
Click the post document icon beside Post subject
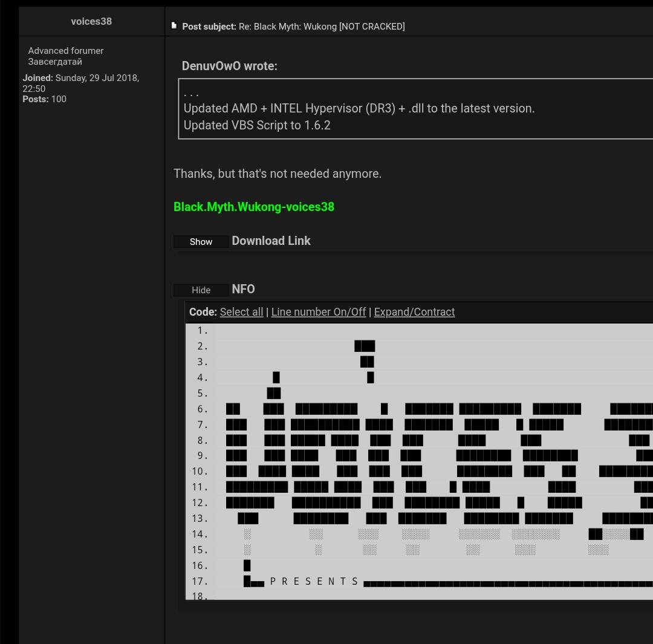[x=174, y=26]
